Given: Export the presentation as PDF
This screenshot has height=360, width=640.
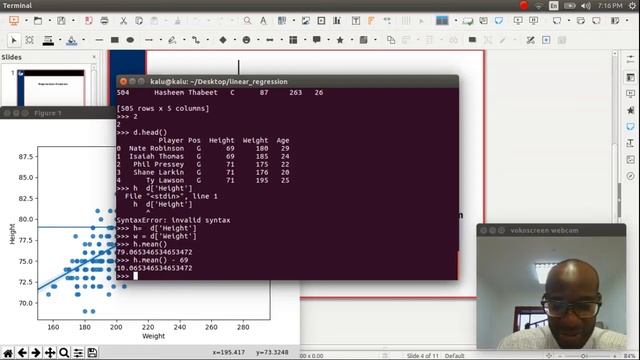Looking at the screenshot, I should tap(89, 20).
